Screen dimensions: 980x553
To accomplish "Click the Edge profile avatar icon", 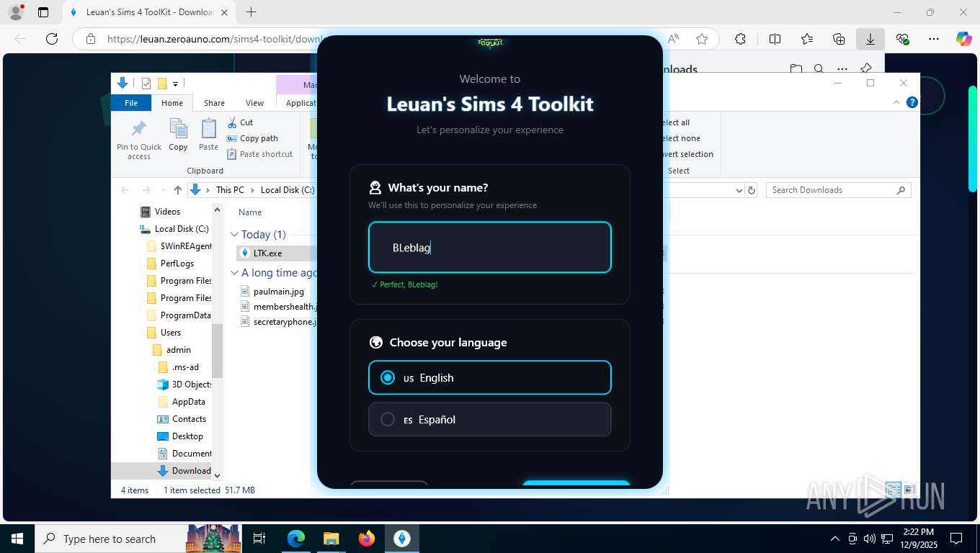I will [15, 12].
